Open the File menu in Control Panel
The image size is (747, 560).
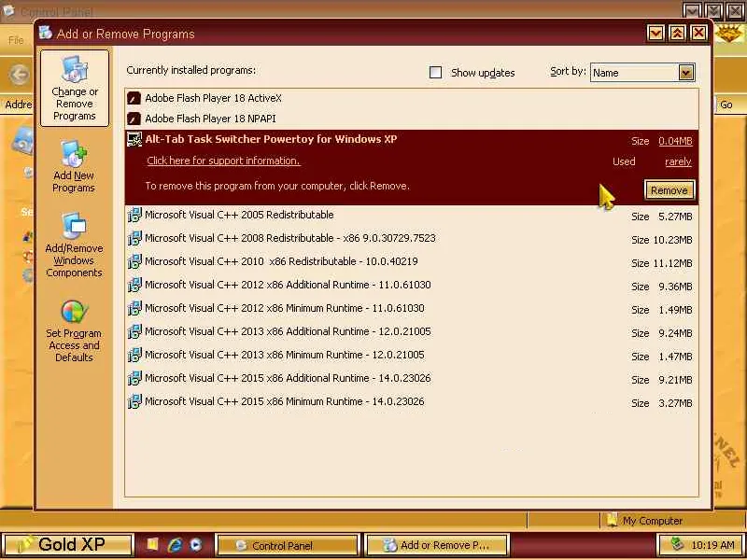tap(16, 40)
